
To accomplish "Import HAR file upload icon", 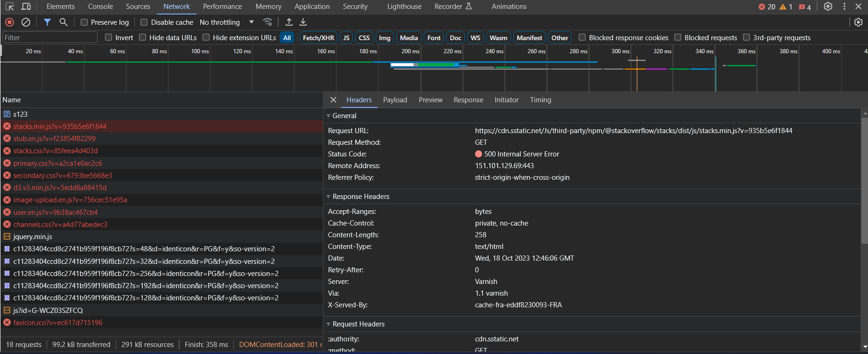I will (x=289, y=22).
